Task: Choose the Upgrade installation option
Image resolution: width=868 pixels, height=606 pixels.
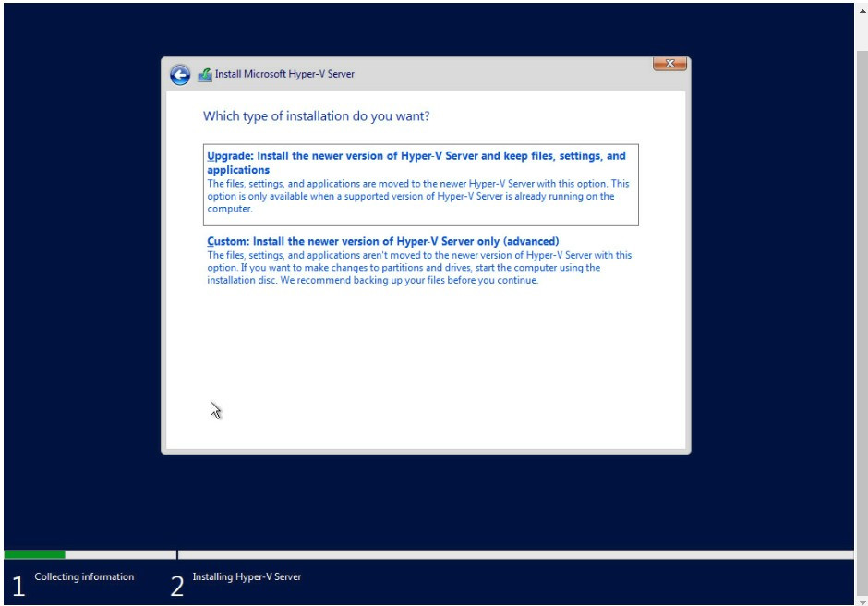Action: [x=421, y=185]
